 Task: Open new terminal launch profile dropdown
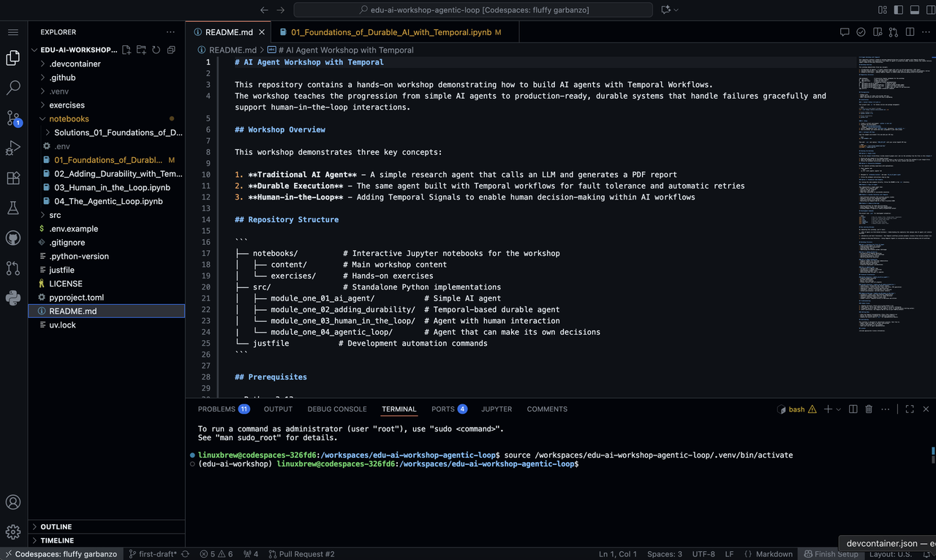[x=838, y=409]
